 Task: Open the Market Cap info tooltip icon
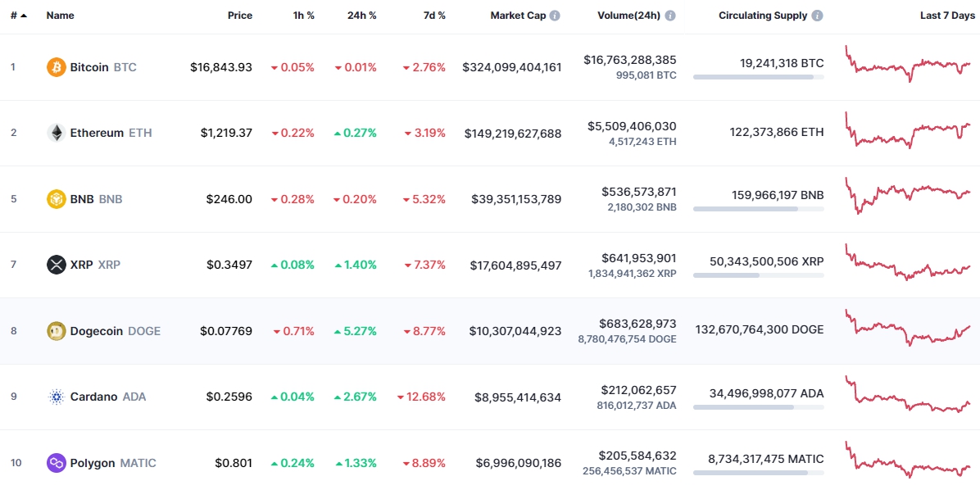[555, 16]
